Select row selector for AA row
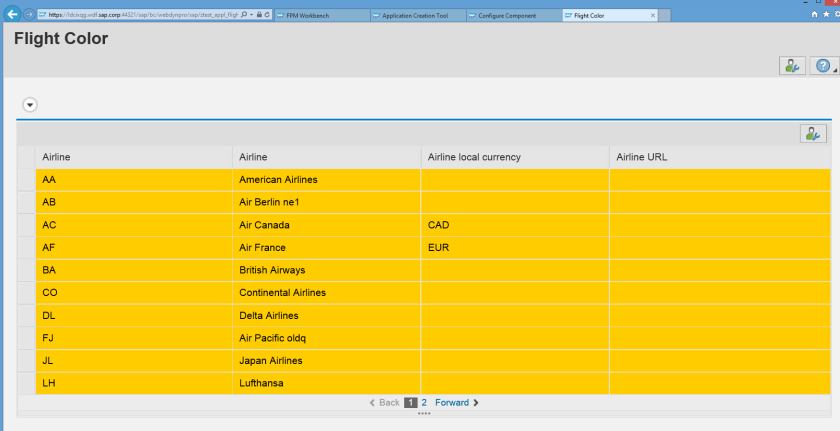The height and width of the screenshot is (431, 840). click(26, 180)
